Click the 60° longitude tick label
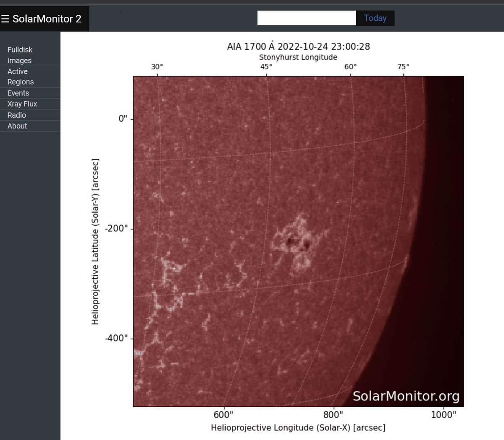This screenshot has height=440, width=504. [x=350, y=67]
